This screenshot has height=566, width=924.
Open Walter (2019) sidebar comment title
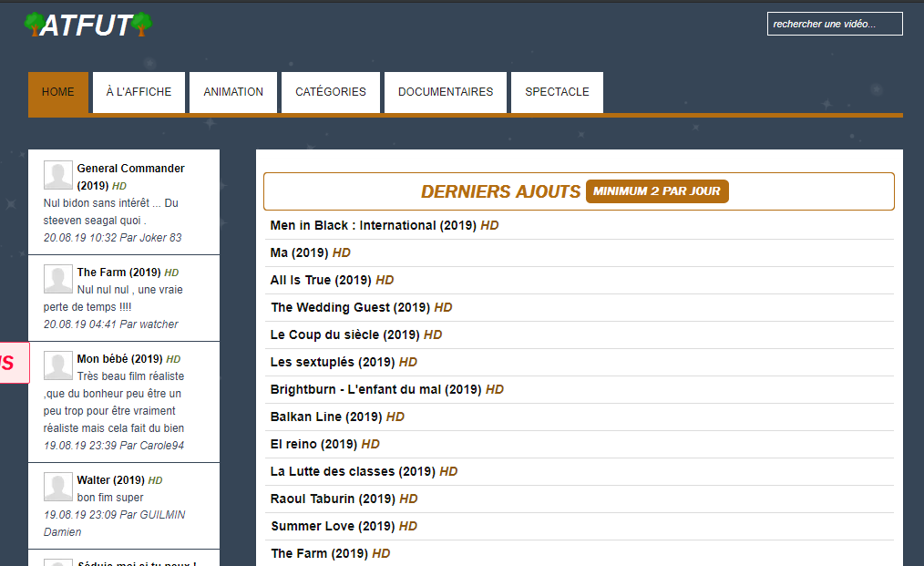point(119,480)
